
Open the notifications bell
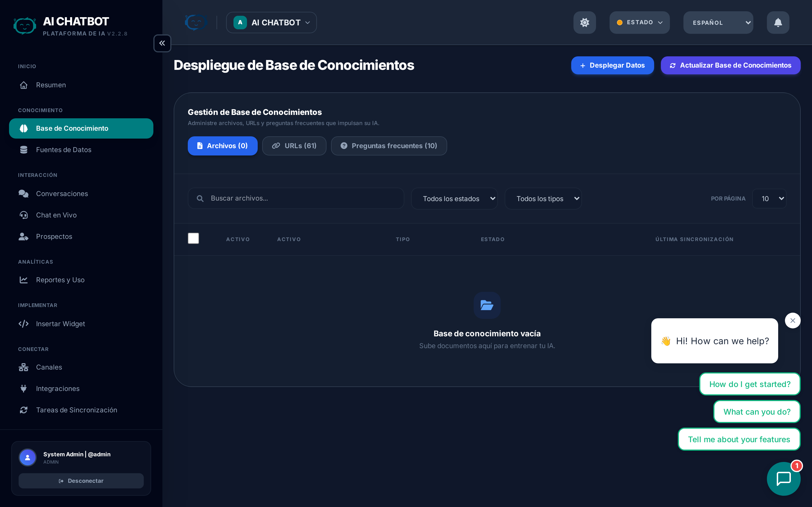click(x=778, y=23)
